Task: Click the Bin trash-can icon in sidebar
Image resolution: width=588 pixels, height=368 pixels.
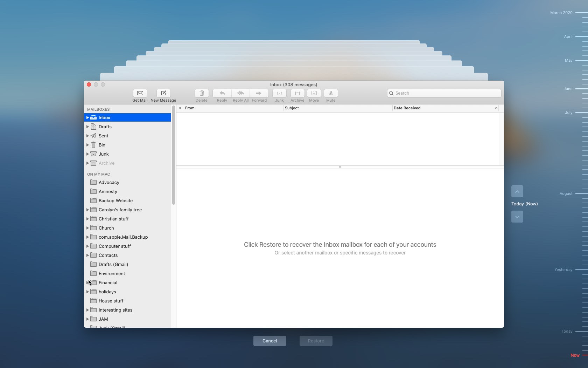Action: [93, 145]
